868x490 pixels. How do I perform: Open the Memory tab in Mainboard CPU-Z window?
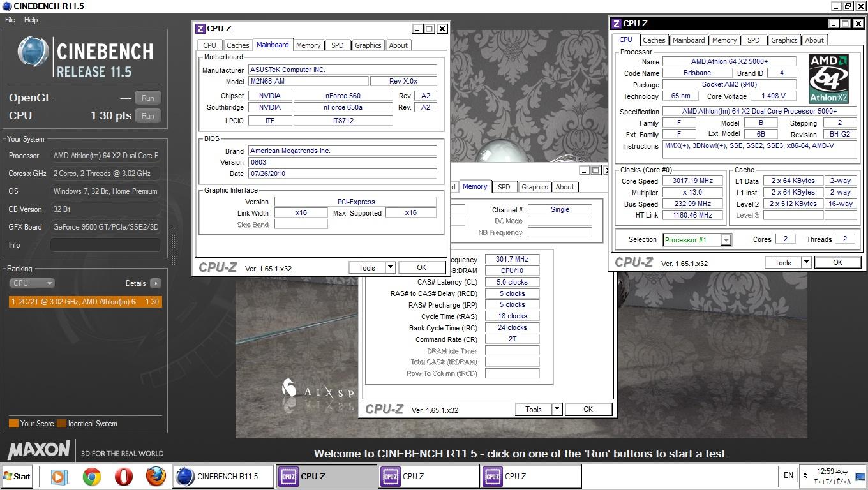click(308, 45)
